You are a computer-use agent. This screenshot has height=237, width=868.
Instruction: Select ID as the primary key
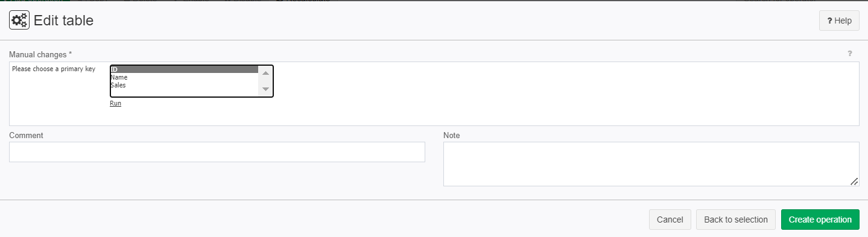[x=184, y=69]
